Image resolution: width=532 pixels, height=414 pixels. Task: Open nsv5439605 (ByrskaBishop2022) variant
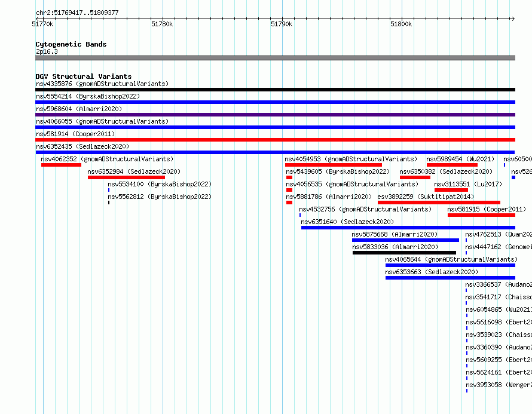(x=338, y=171)
